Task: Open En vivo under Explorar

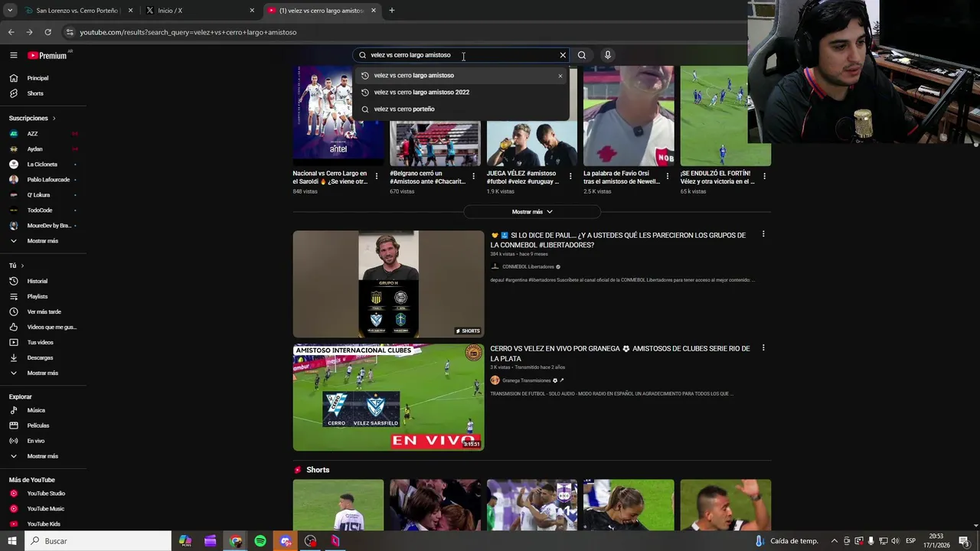Action: [36, 441]
